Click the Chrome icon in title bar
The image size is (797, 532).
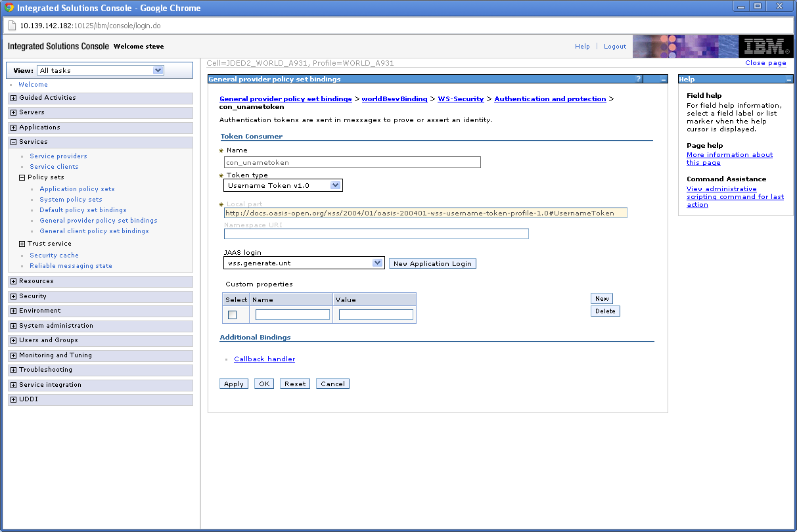coord(9,8)
